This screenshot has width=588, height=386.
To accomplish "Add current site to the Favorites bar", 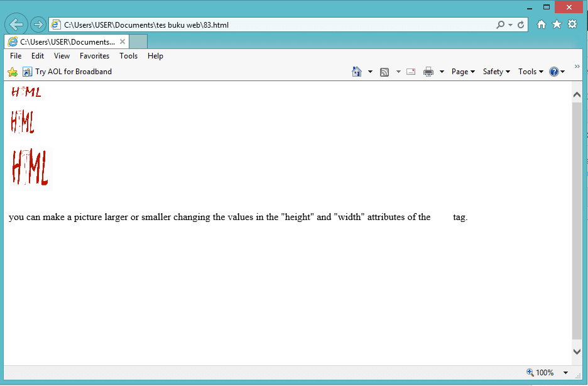I will pyautogui.click(x=13, y=71).
